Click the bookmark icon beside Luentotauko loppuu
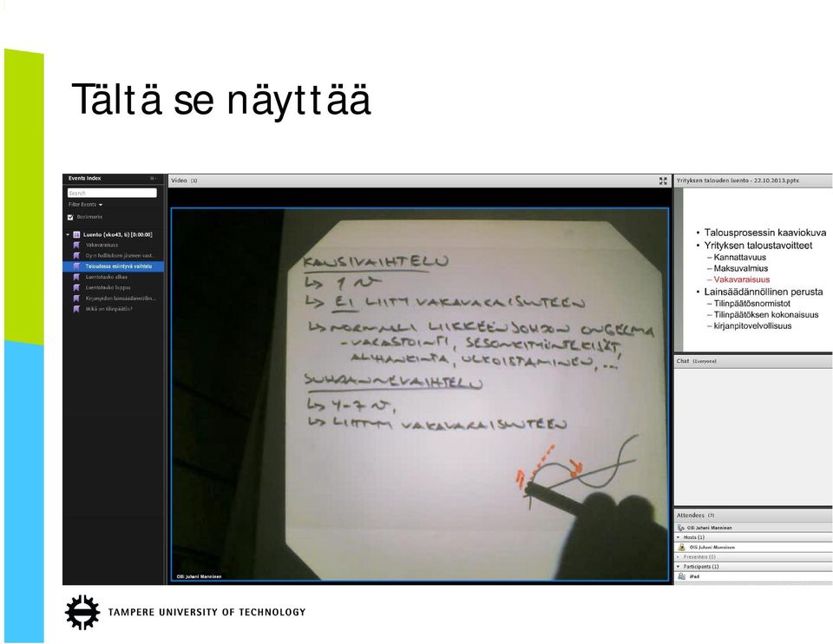 coord(76,287)
